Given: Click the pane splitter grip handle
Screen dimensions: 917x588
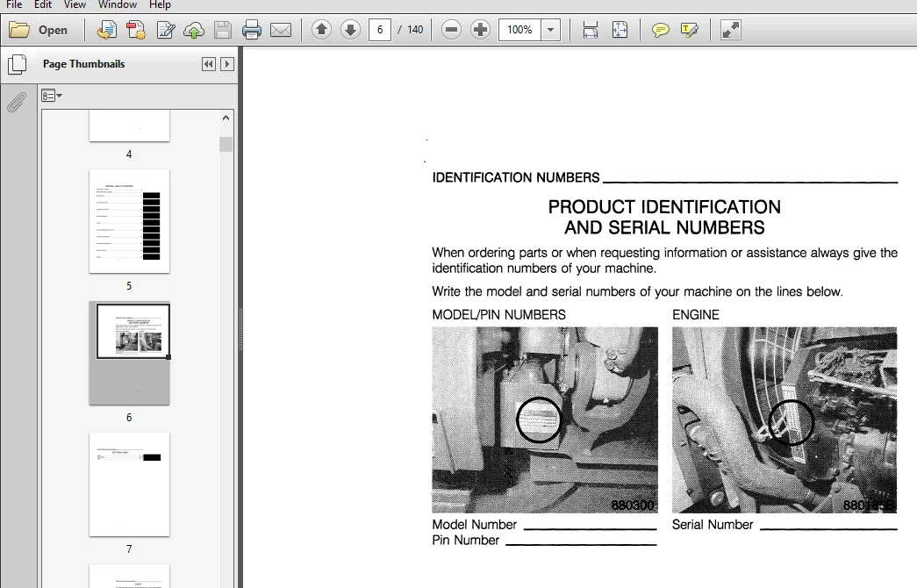Looking at the screenshot, I should pyautogui.click(x=240, y=329).
